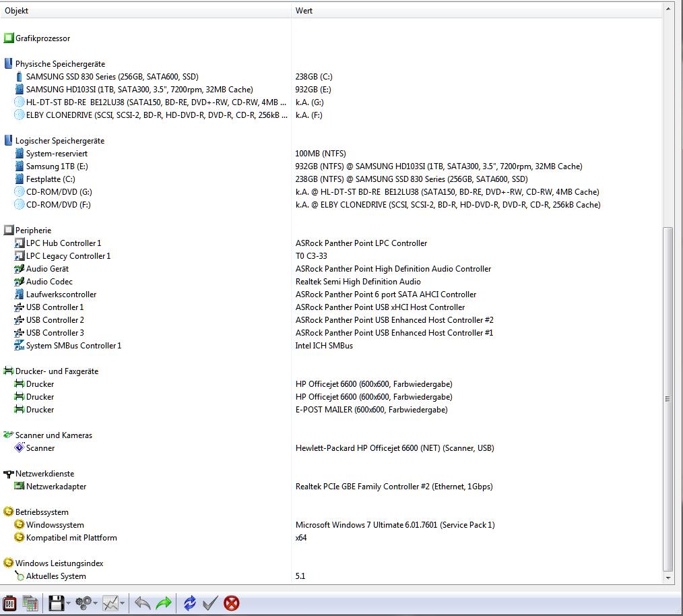683x616 pixels.
Task: Click the line chart graph icon
Action: point(110,603)
